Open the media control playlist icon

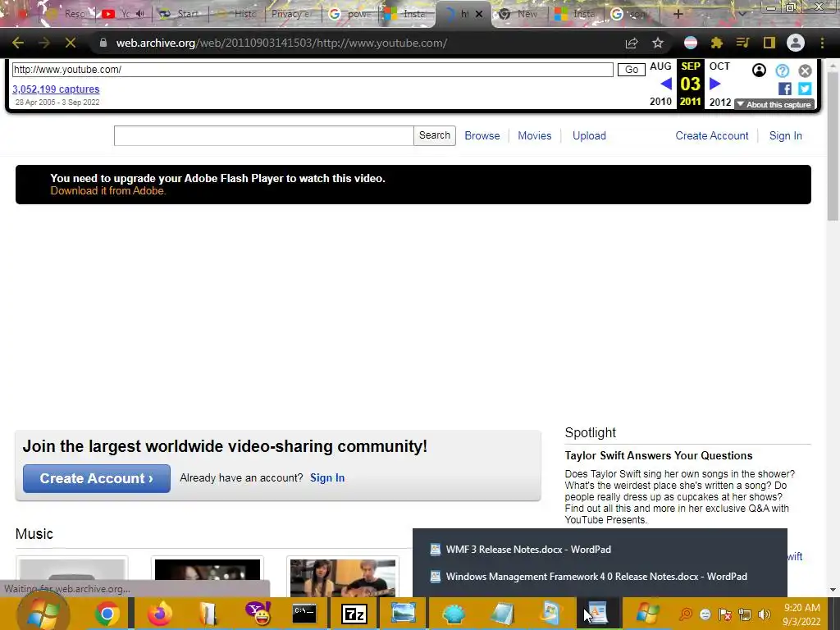[x=742, y=43]
